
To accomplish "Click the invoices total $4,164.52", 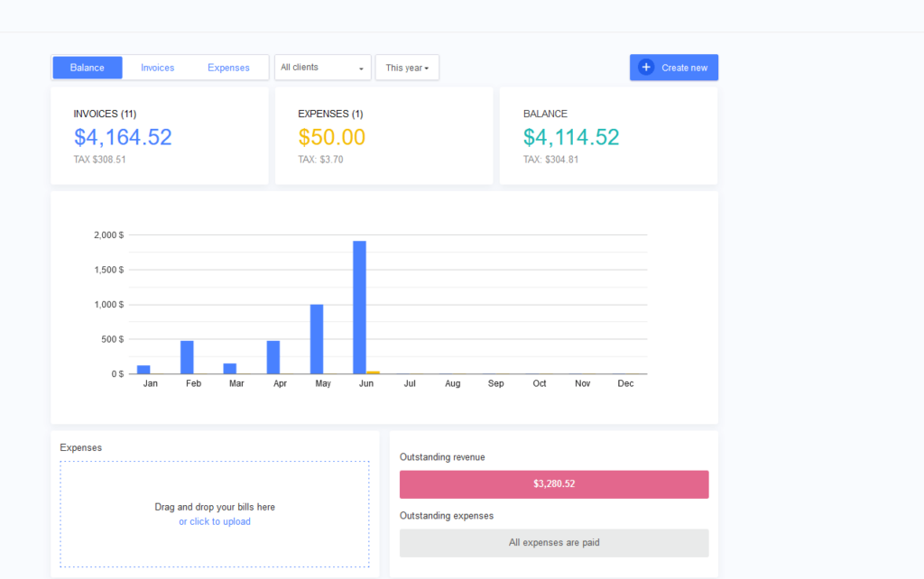I will [123, 137].
